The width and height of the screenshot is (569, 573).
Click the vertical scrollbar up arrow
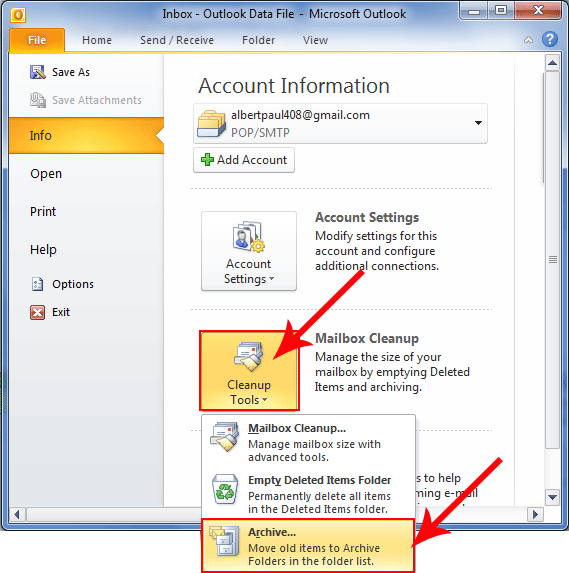click(x=552, y=63)
